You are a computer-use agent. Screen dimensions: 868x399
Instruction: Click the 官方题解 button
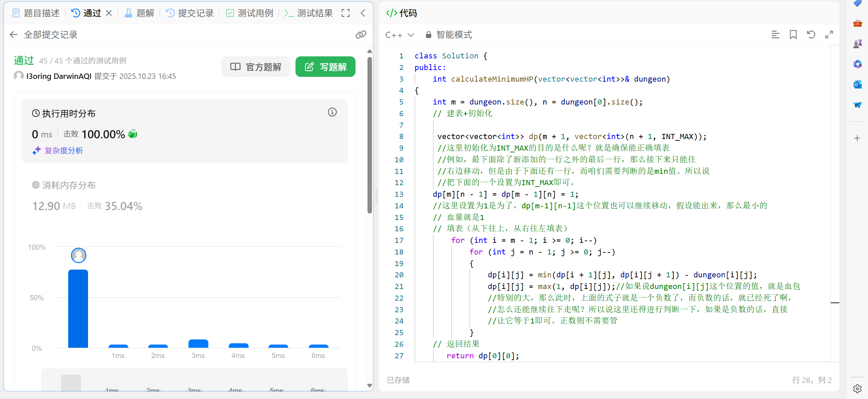256,67
